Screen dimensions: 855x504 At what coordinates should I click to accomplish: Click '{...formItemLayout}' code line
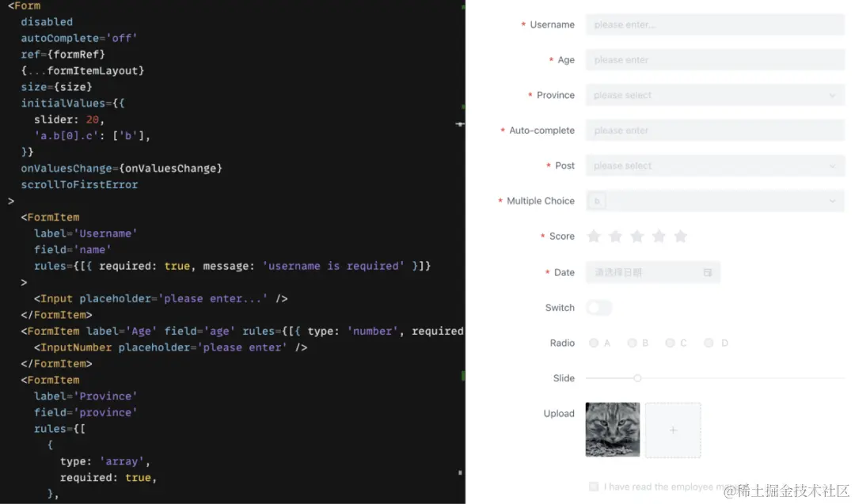click(x=82, y=71)
